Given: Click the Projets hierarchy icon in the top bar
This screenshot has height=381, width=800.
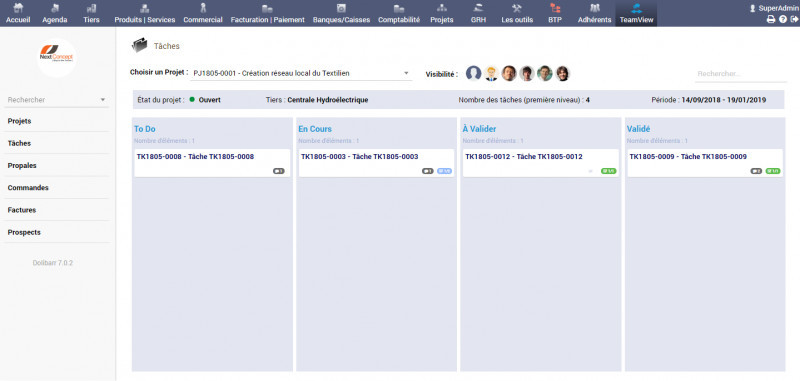Looking at the screenshot, I should pyautogui.click(x=442, y=8).
